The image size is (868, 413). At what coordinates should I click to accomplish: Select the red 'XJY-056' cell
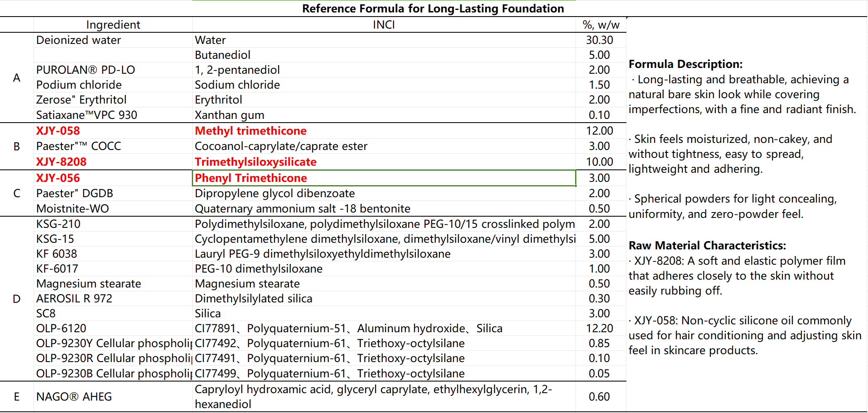pos(113,178)
